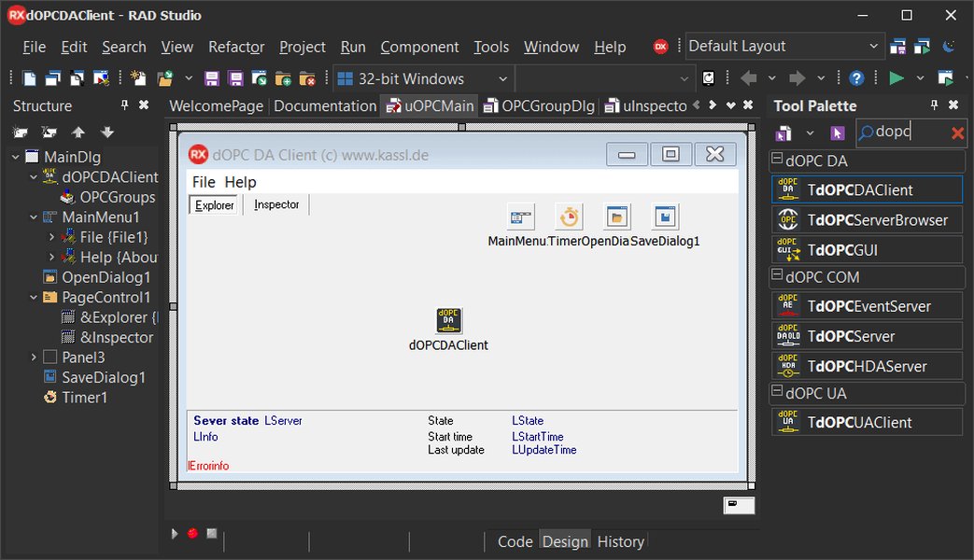Click the Toggle Form/Unit icon

[101, 78]
